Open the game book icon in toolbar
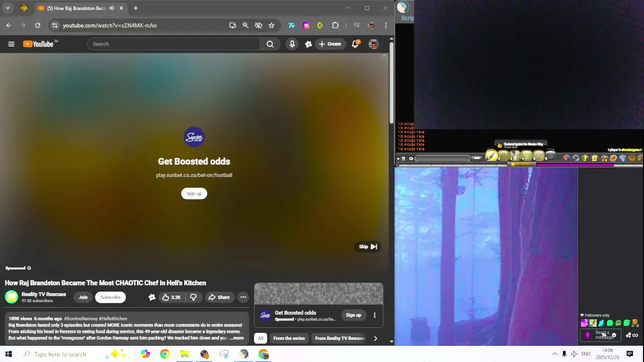 point(613,159)
